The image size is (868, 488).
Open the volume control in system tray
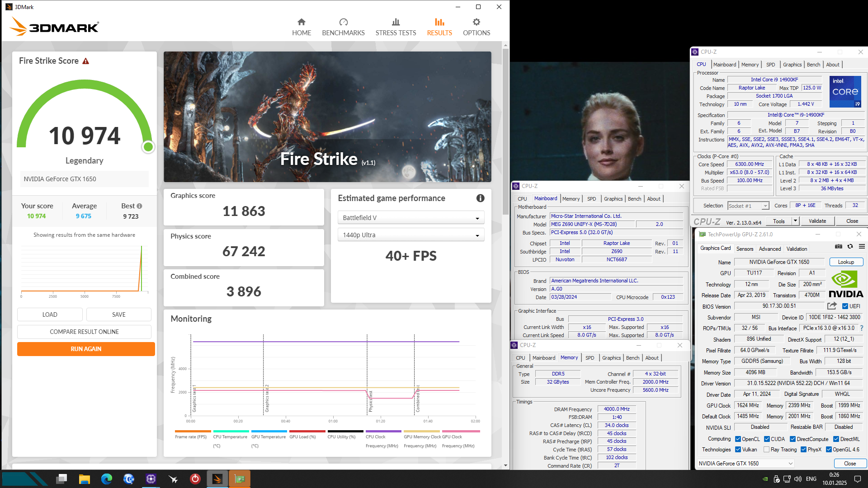click(797, 479)
